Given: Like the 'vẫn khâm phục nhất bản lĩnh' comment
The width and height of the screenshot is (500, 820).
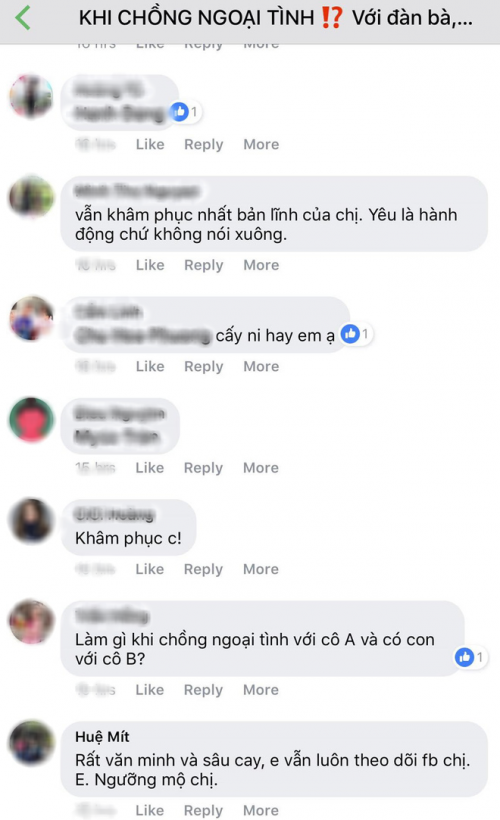Looking at the screenshot, I should point(150,265).
